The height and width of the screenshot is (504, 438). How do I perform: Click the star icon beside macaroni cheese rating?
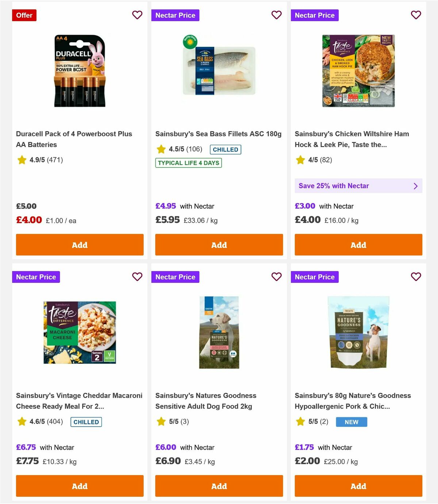pyautogui.click(x=22, y=422)
